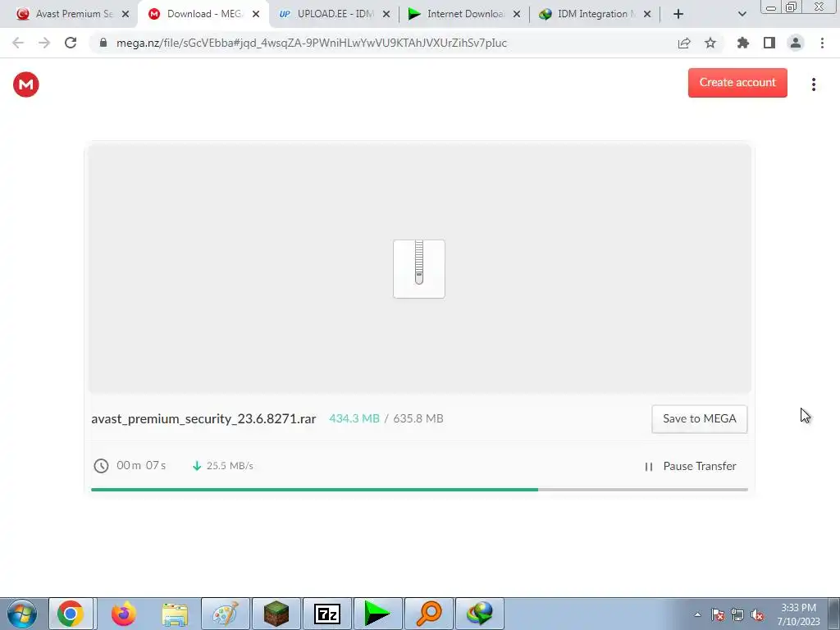Click the 25.5 MB/s download speed
Image resolution: width=840 pixels, height=630 pixels.
click(x=230, y=466)
